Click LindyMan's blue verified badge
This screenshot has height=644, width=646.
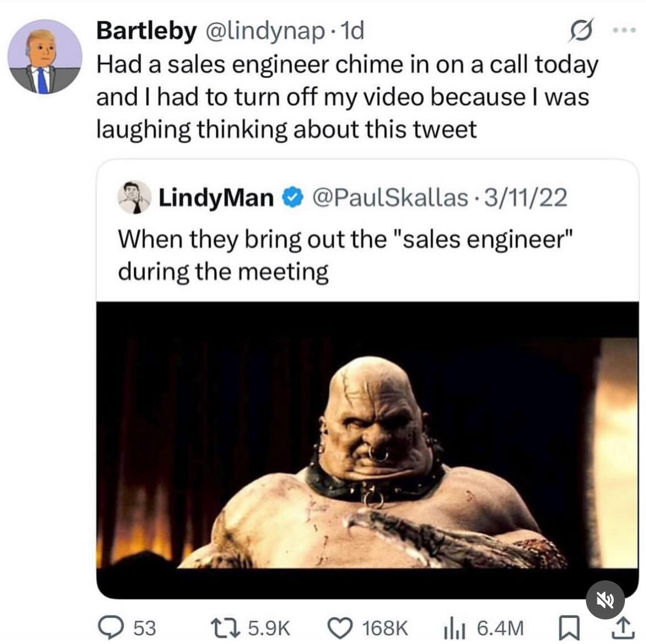(291, 197)
